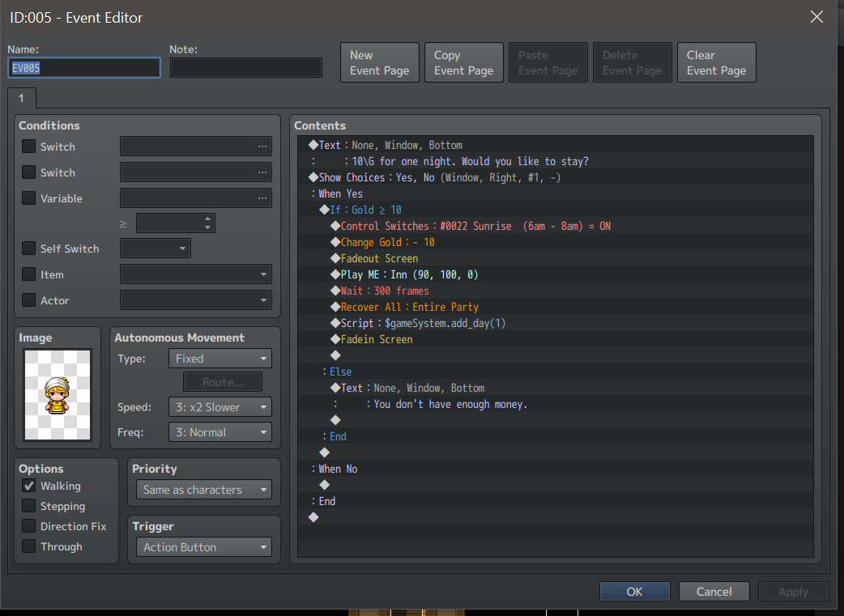The width and height of the screenshot is (844, 616).
Task: Enable the second Switch condition checkbox
Action: pos(28,172)
